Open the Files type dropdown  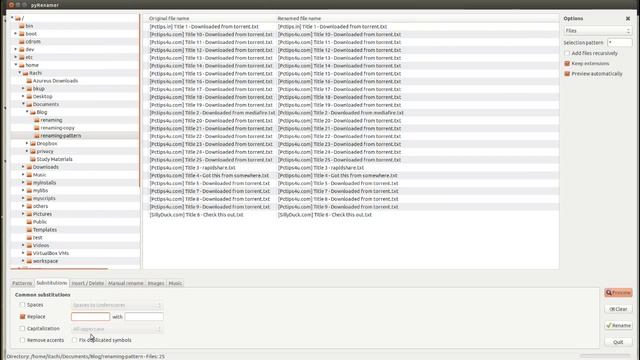tap(598, 31)
